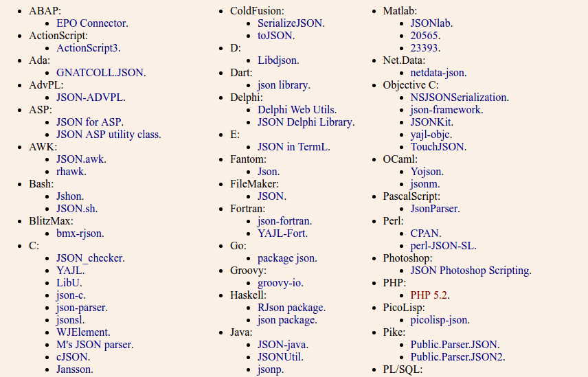Image resolution: width=588 pixels, height=377 pixels.
Task: Click the picolisp-json link
Action: pyautogui.click(x=439, y=320)
